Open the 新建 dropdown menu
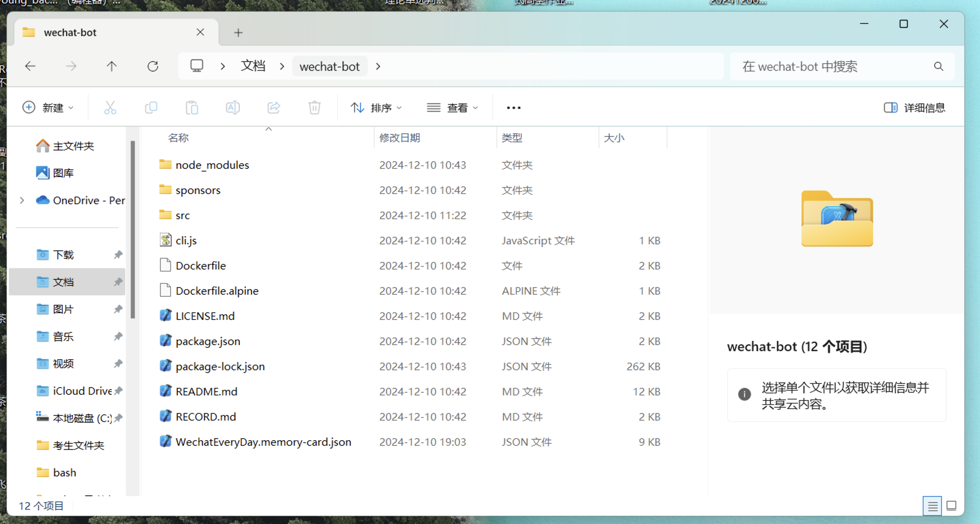Screen dimensions: 980x524 pos(48,108)
